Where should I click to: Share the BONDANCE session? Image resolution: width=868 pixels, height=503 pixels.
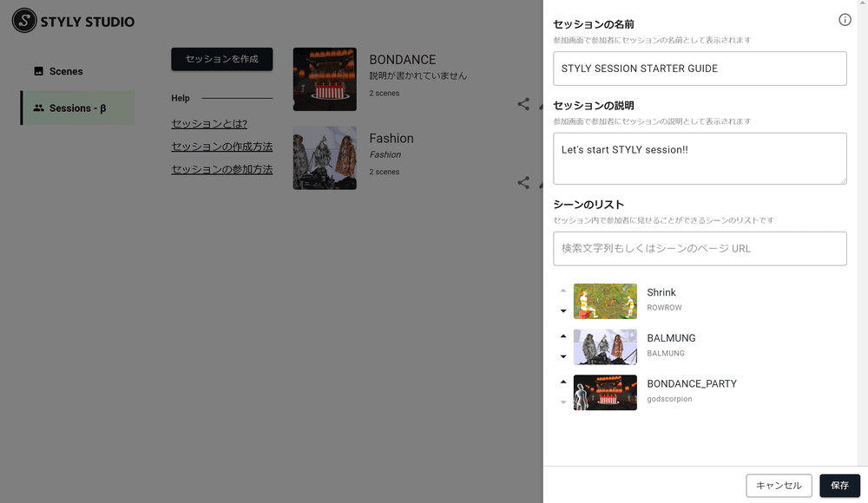pyautogui.click(x=523, y=104)
